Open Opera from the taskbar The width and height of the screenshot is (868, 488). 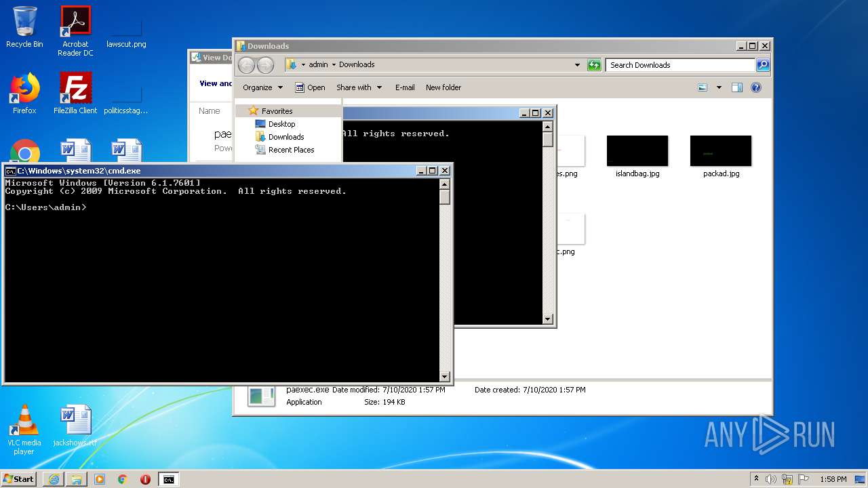(x=145, y=479)
